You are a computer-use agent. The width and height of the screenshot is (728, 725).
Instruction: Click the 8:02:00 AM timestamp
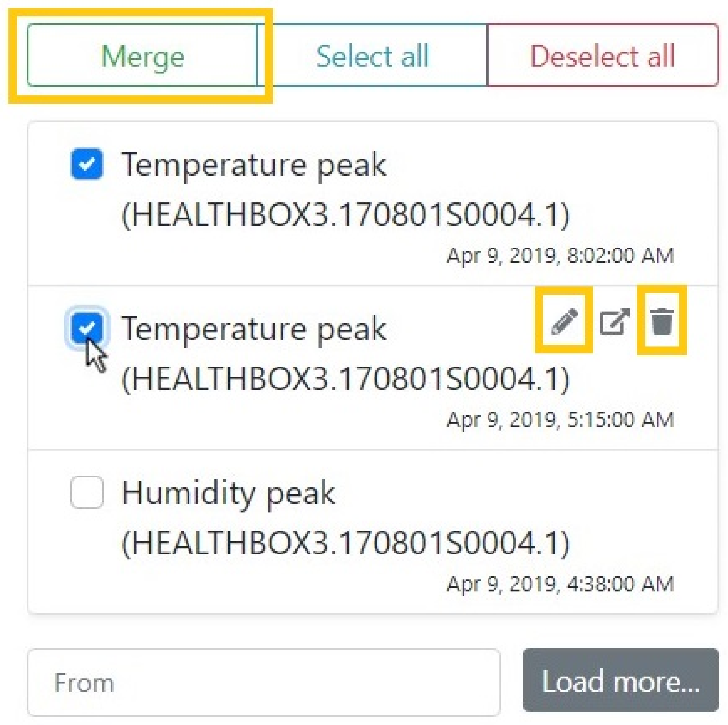click(560, 255)
